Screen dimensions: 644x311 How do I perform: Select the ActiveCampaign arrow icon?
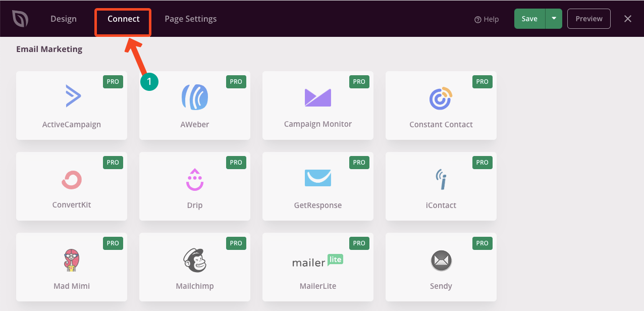(x=73, y=96)
